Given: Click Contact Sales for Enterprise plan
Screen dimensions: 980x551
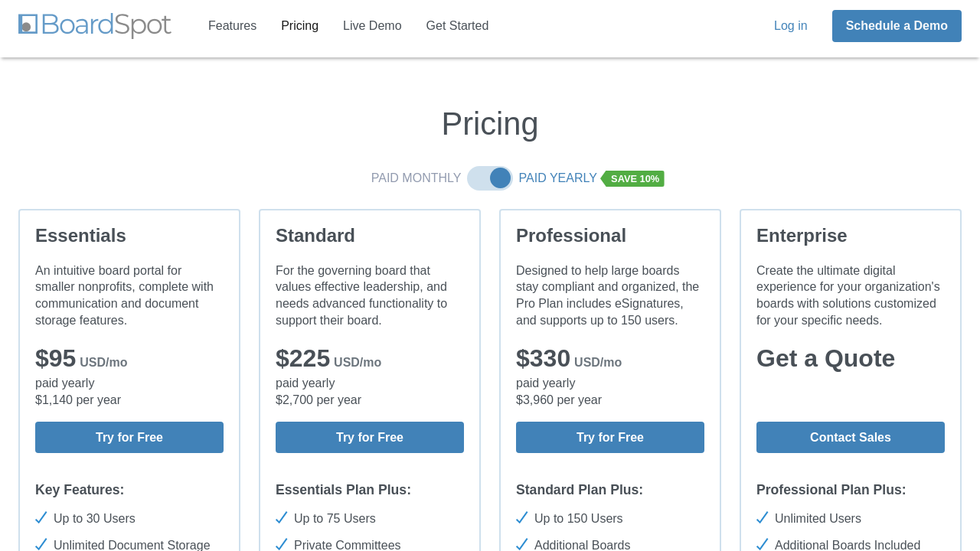Looking at the screenshot, I should (x=851, y=438).
